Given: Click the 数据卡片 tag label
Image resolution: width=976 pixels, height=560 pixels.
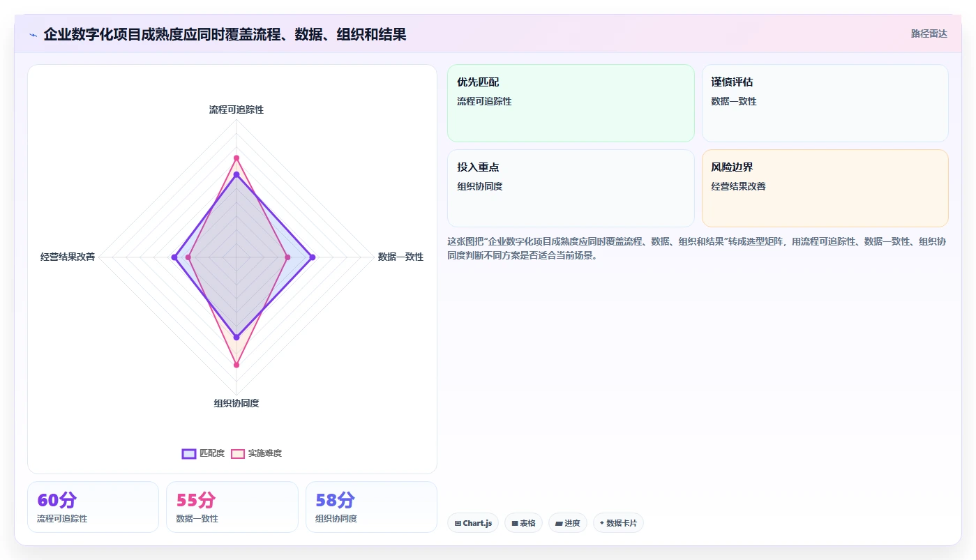Looking at the screenshot, I should [x=622, y=523].
